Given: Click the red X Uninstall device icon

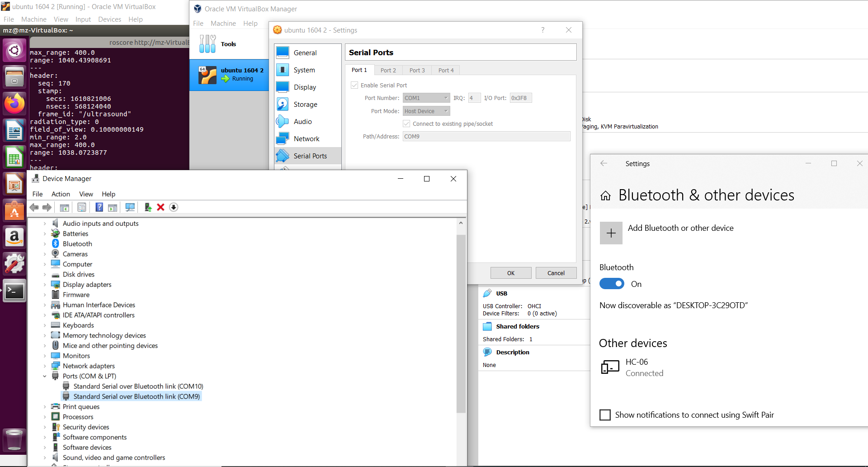Looking at the screenshot, I should (160, 207).
